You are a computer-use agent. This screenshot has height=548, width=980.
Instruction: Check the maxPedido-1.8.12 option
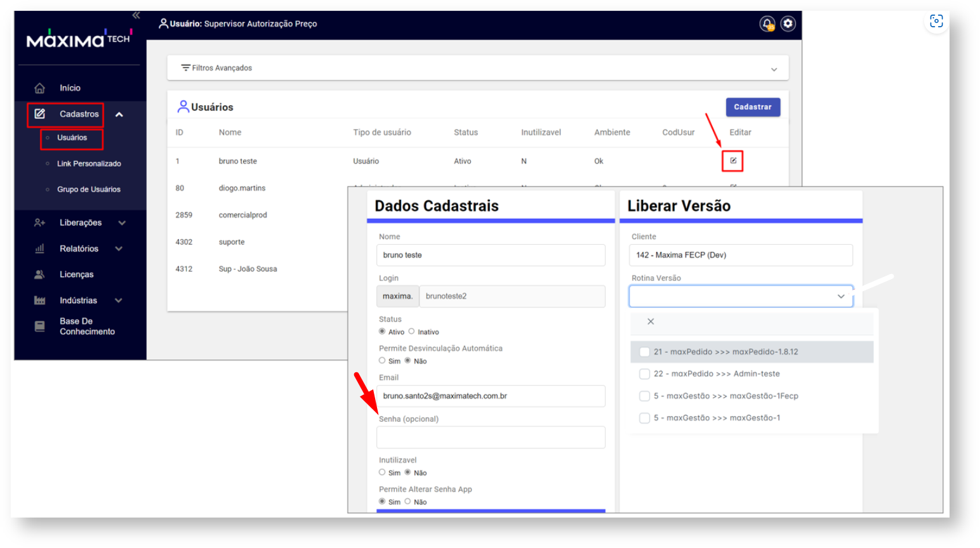[x=644, y=352]
